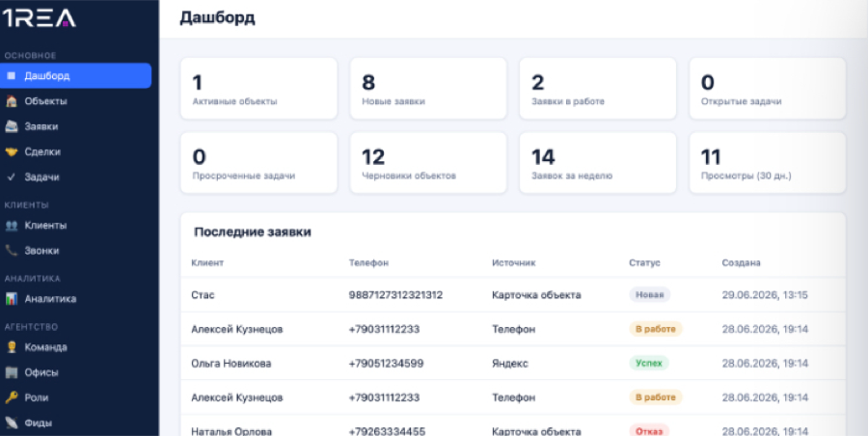This screenshot has height=436, width=868.
Task: Click the person icon beside Команда
Action: pyautogui.click(x=11, y=347)
